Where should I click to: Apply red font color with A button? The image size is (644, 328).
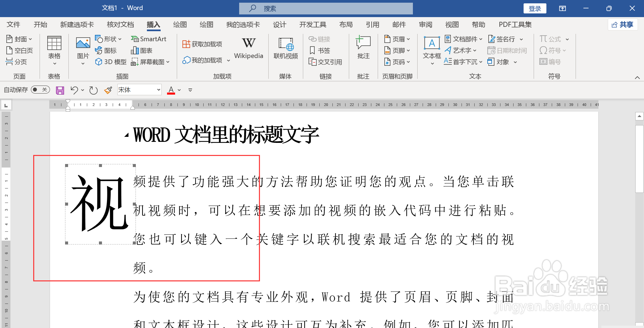click(x=171, y=90)
